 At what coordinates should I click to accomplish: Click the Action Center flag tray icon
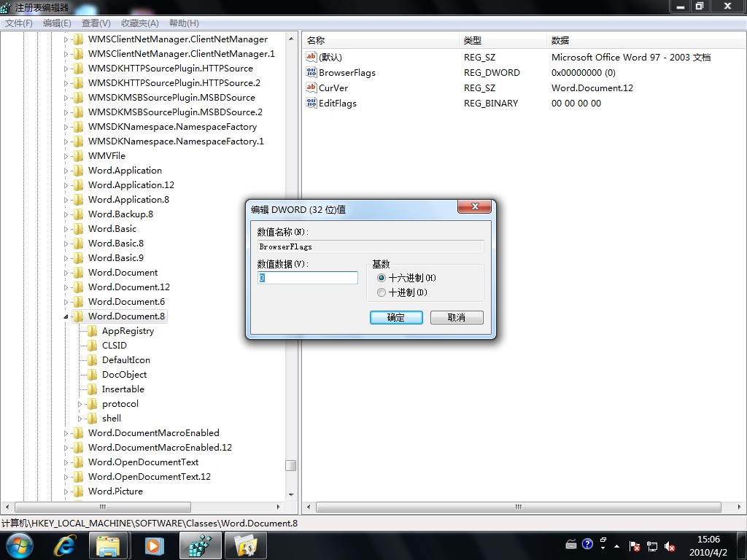tap(634, 546)
